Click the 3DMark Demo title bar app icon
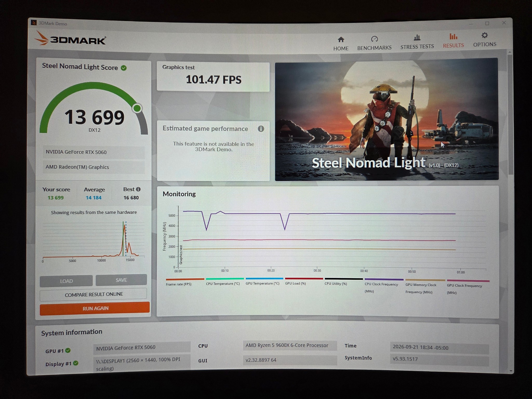 [34, 23]
